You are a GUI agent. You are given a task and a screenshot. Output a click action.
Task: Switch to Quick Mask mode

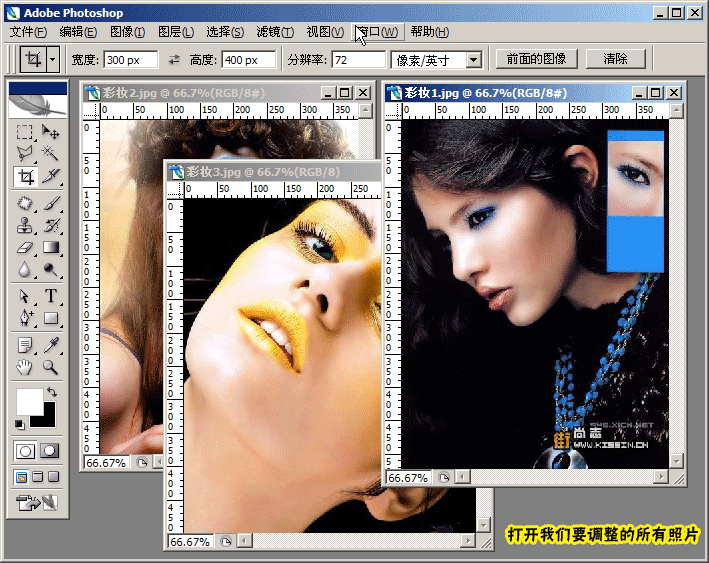coord(50,451)
